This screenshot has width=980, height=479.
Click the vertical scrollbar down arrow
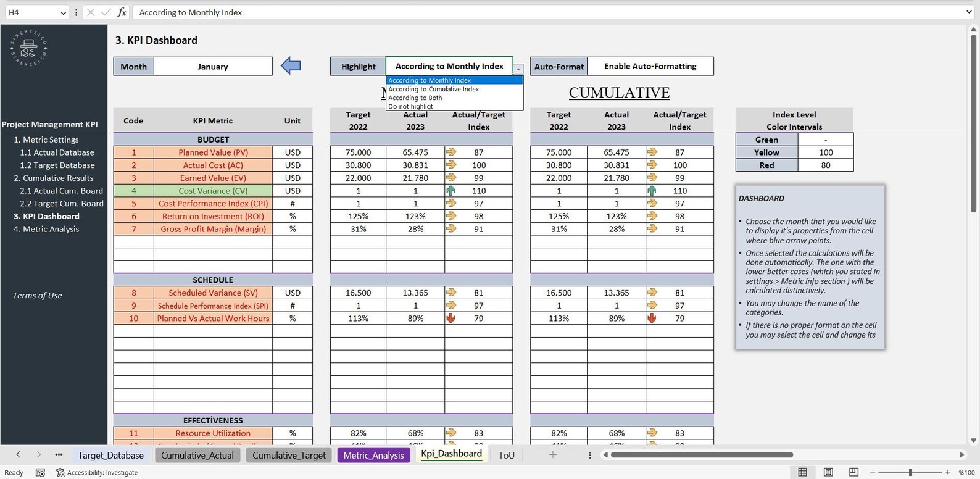coord(973,441)
